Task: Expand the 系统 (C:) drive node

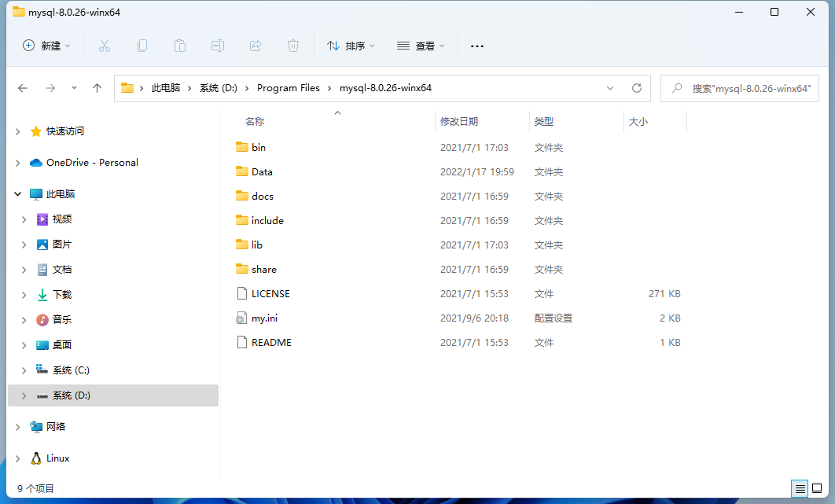Action: tap(24, 370)
